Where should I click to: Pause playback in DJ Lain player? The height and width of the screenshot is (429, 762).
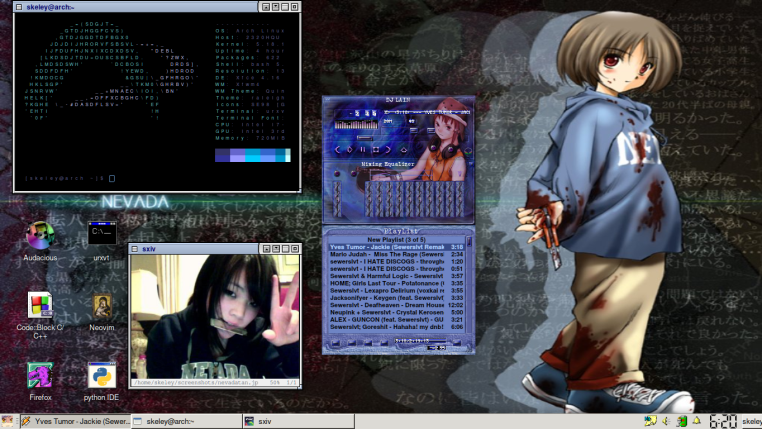363,150
